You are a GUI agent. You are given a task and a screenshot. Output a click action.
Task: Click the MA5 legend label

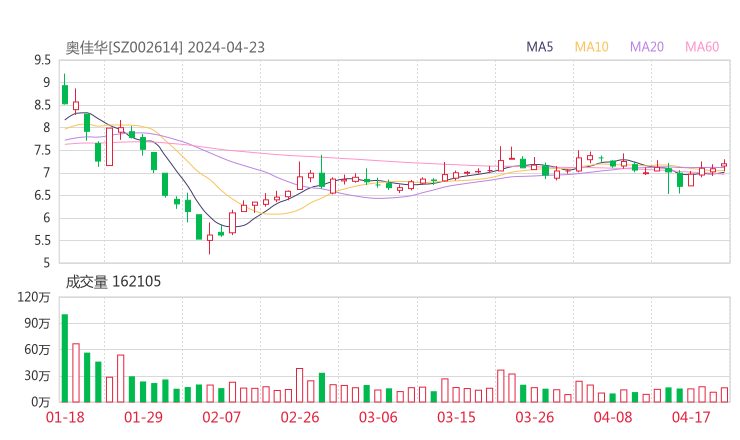click(539, 47)
